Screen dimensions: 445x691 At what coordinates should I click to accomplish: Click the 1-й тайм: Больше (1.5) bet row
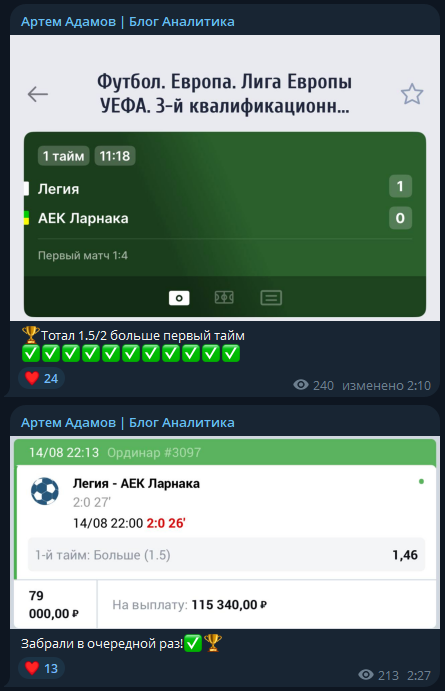226,555
